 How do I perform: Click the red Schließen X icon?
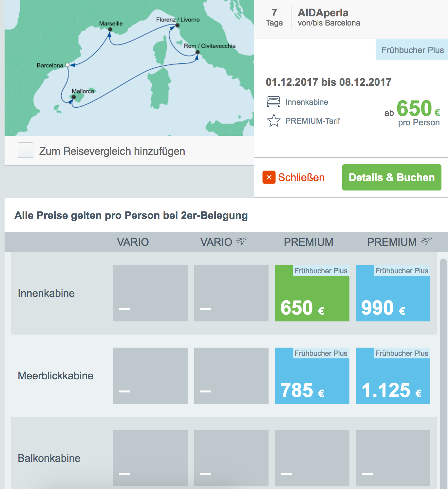[x=269, y=177]
